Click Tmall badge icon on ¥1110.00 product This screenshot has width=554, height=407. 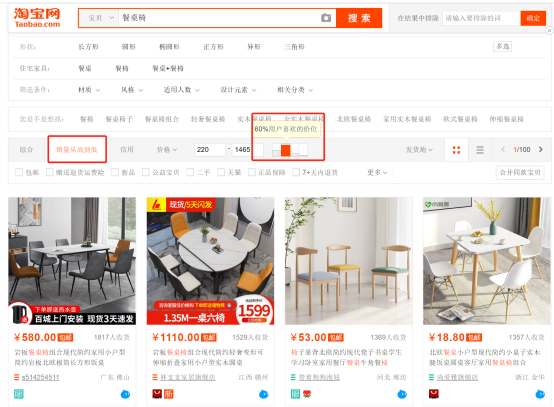(157, 394)
